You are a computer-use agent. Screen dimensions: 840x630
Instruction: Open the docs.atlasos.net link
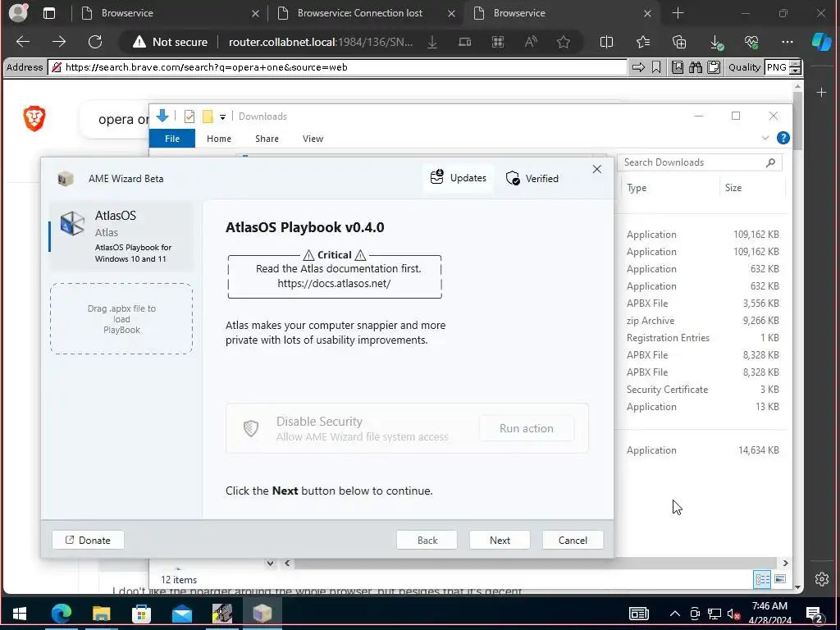coord(334,283)
